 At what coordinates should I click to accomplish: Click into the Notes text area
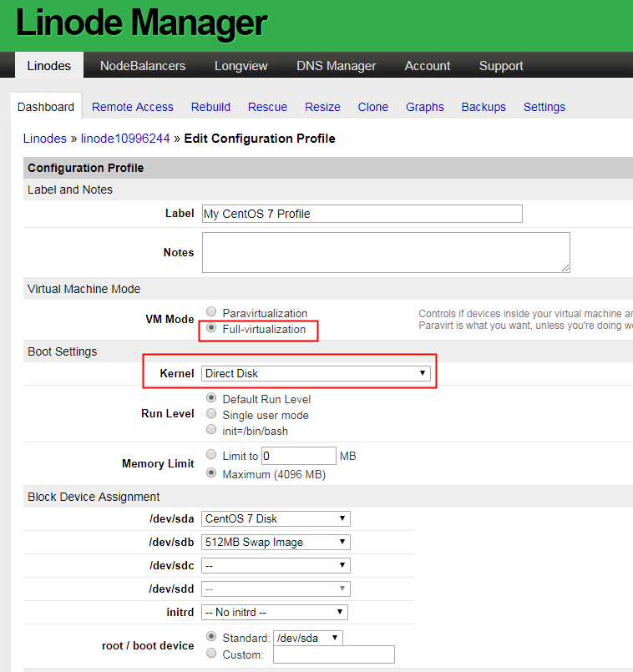(386, 252)
